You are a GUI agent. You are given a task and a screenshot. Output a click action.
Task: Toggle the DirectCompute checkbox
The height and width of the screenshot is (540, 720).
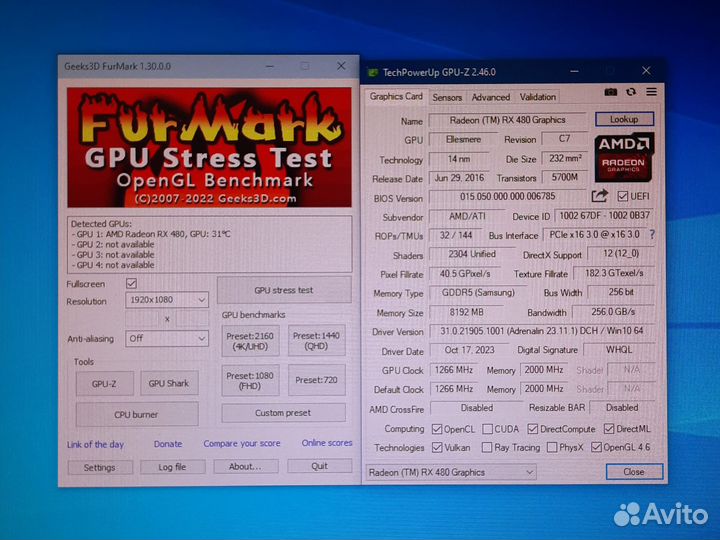pos(532,429)
